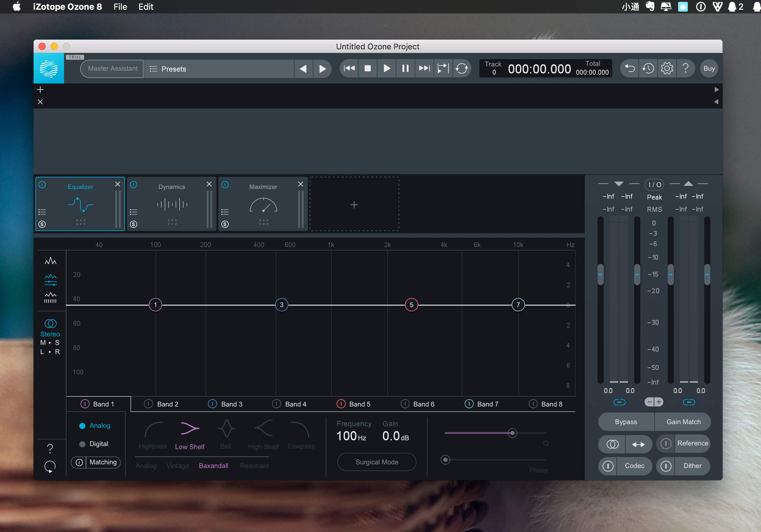Collapse track list with left arrow
The image size is (761, 532).
(716, 102)
